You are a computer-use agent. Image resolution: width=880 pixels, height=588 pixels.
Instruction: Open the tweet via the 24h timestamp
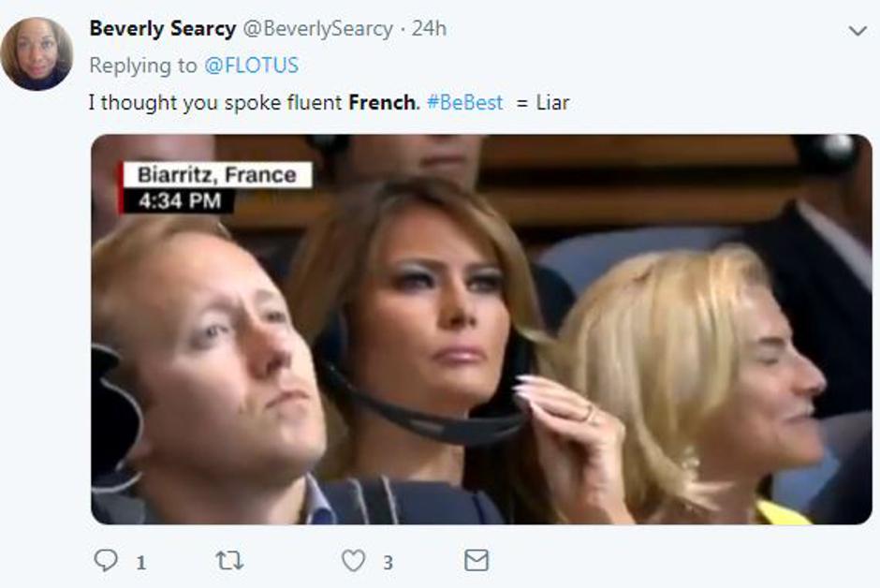tap(426, 28)
